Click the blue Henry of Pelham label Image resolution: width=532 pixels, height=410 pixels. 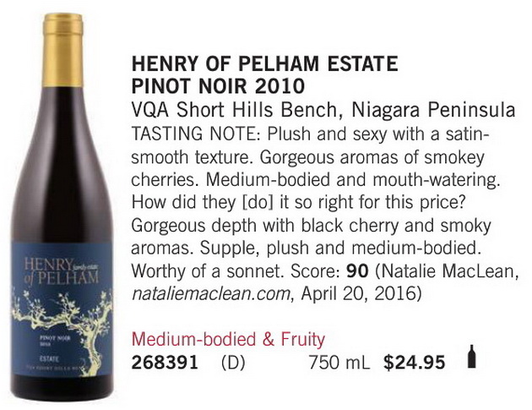point(62,309)
